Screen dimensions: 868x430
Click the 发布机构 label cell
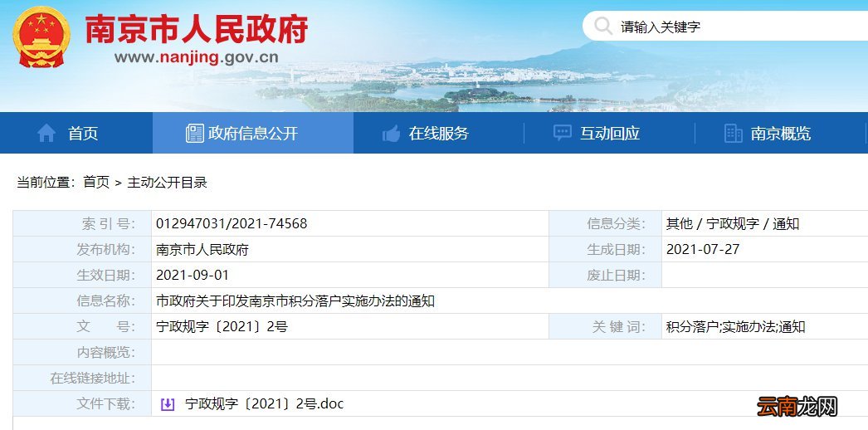82,249
